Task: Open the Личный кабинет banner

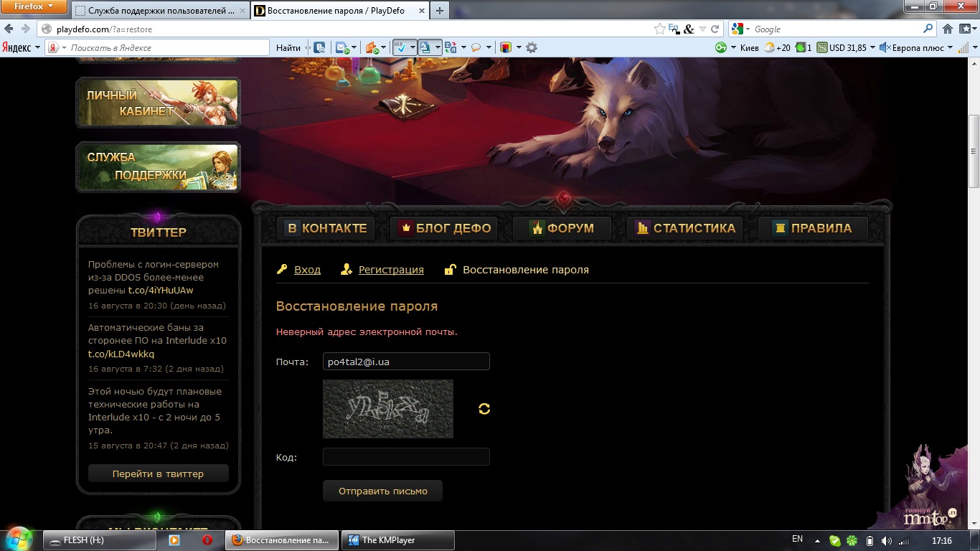Action: [x=158, y=103]
